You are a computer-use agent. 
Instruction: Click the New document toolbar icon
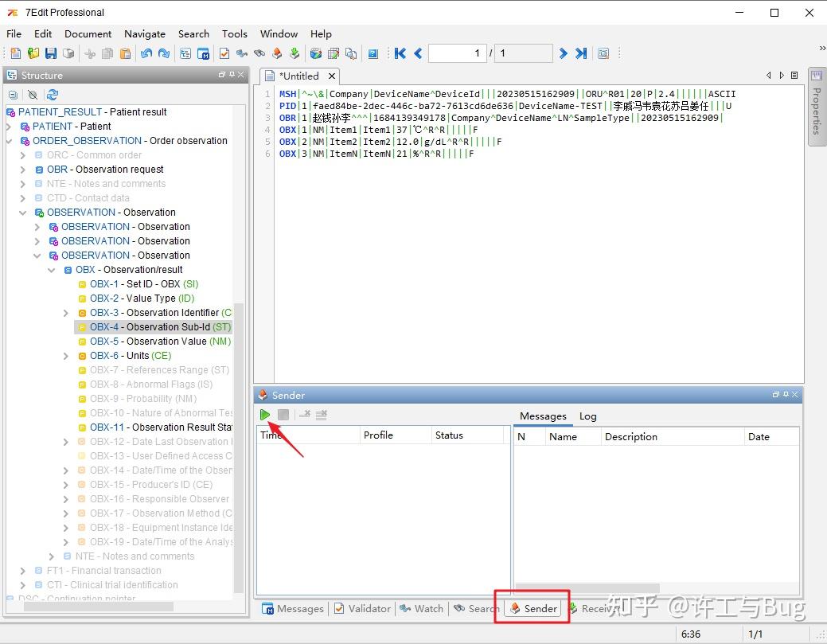click(x=15, y=53)
